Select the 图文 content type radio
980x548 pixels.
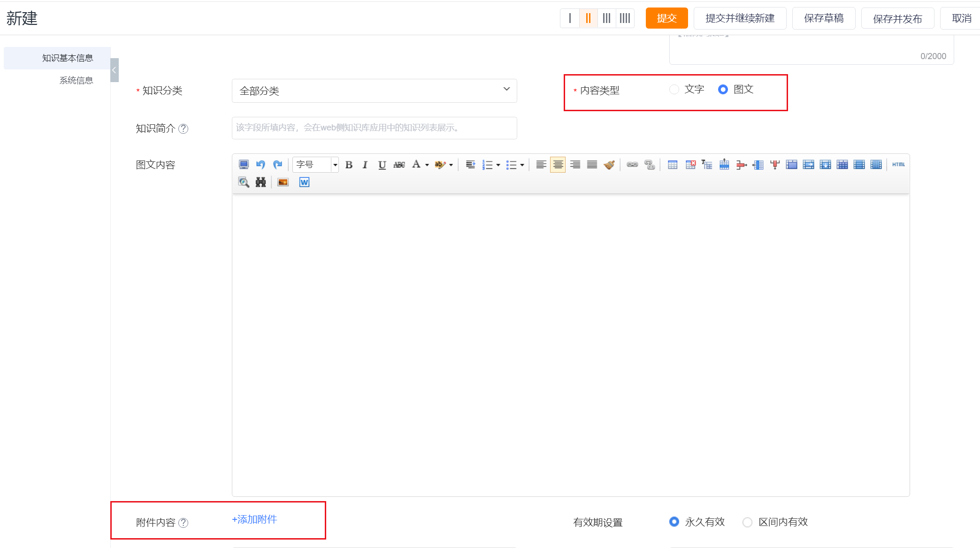tap(723, 90)
